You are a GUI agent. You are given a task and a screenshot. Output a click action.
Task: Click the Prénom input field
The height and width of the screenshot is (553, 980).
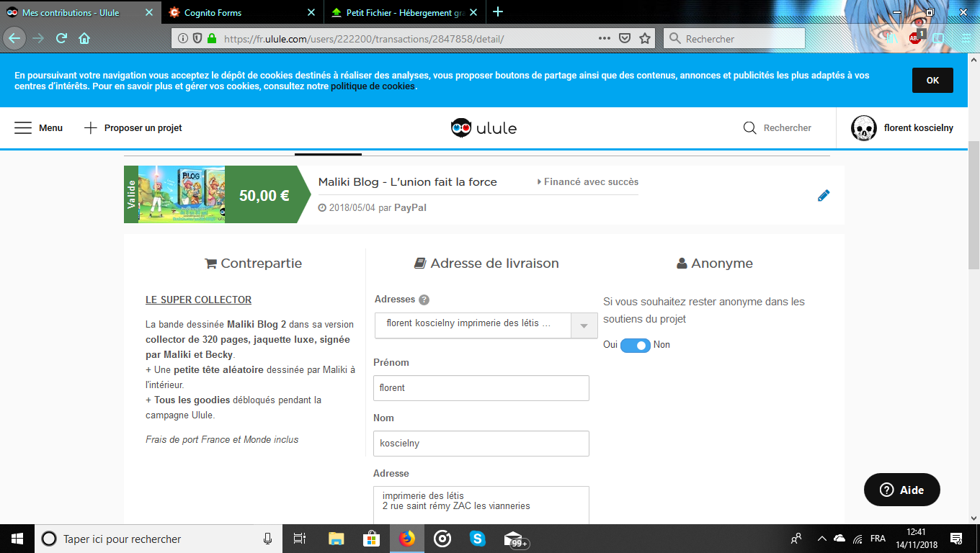[x=481, y=388]
